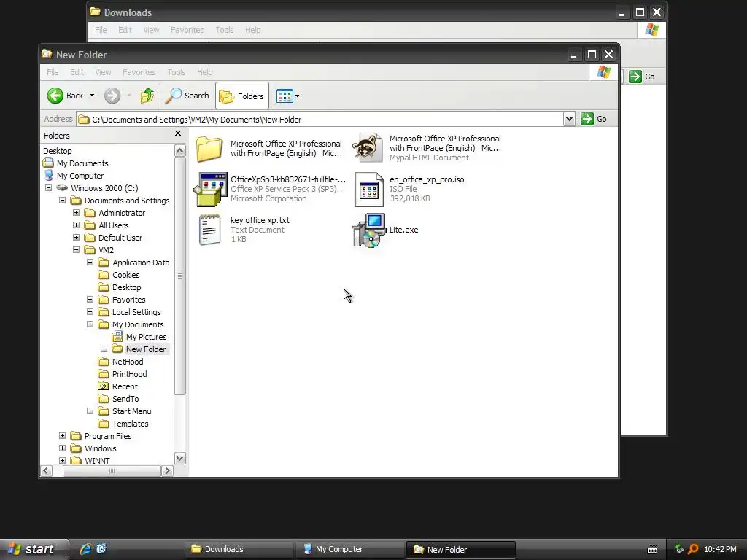
Task: Collapse Documents and Settings tree node
Action: pos(63,201)
